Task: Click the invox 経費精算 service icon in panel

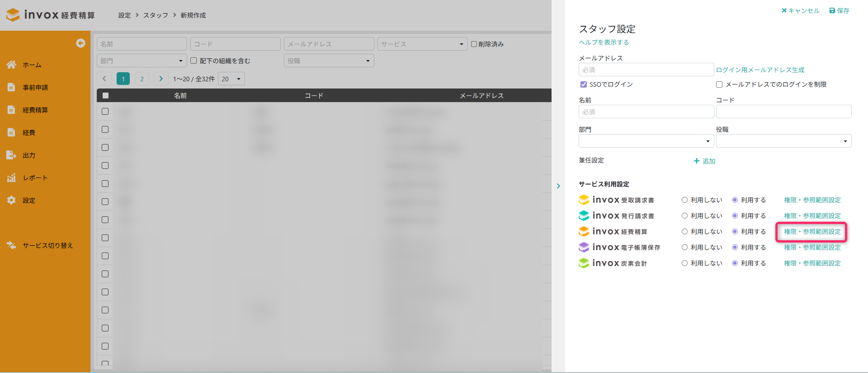Action: (x=584, y=231)
